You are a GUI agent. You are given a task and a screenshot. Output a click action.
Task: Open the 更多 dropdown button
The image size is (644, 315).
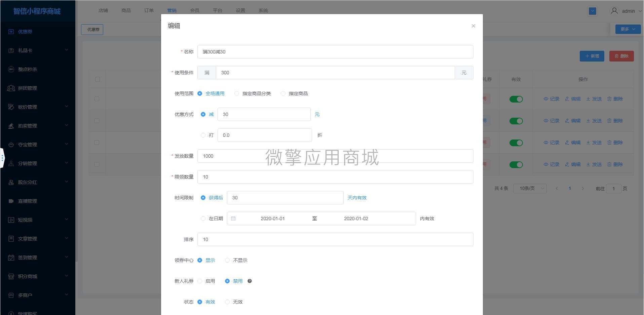628,29
